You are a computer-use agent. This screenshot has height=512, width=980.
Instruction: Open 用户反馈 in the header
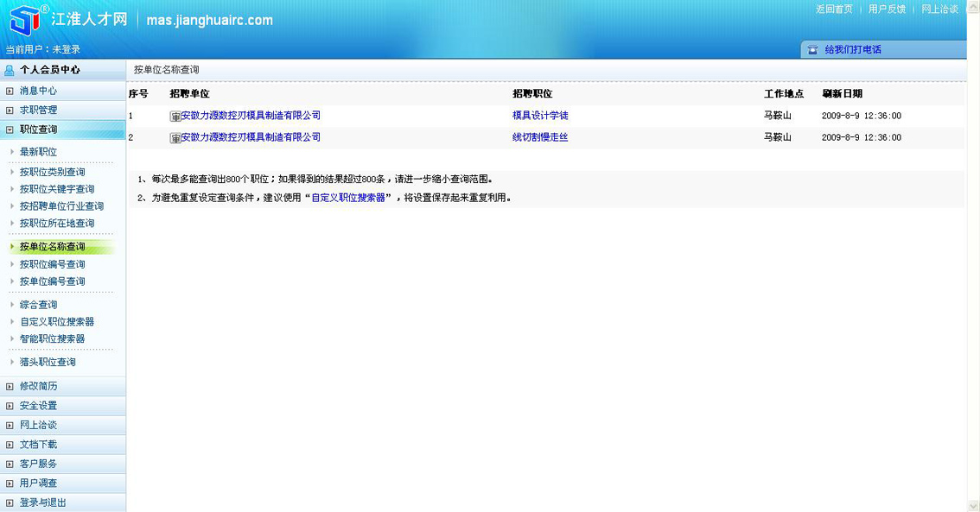pyautogui.click(x=887, y=9)
